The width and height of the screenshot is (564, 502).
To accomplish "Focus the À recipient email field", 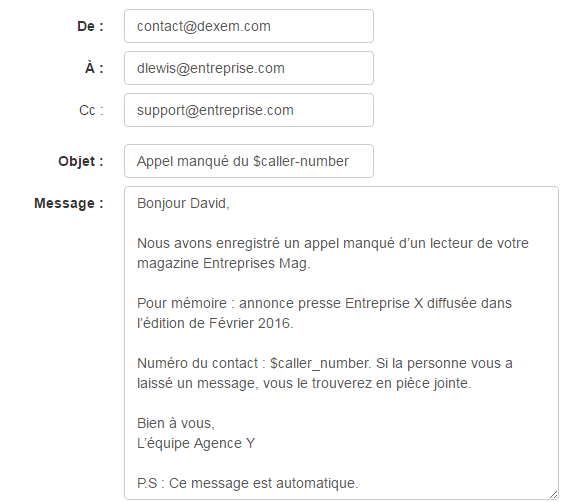I will click(249, 68).
